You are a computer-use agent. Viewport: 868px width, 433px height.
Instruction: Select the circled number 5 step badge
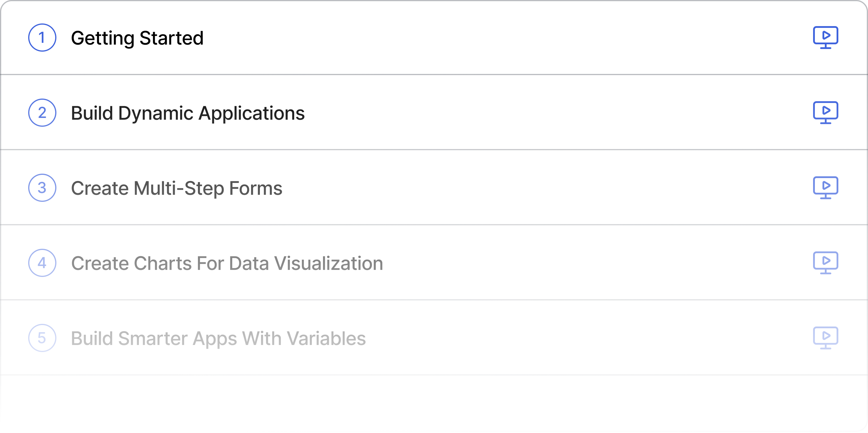(42, 338)
